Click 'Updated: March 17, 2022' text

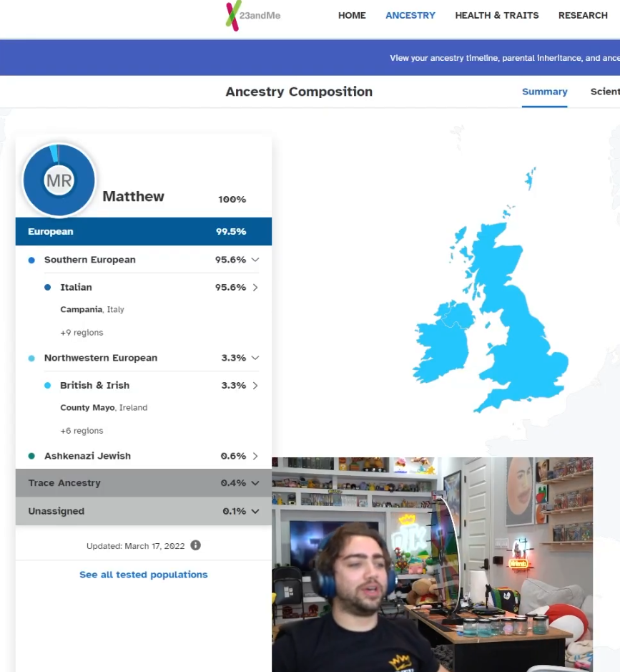pos(135,546)
